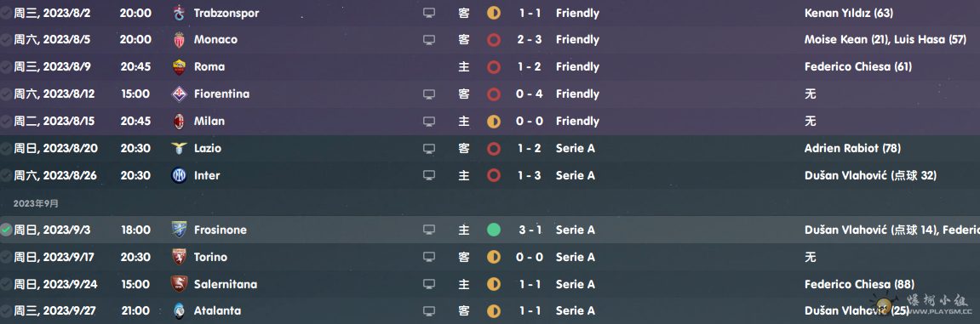Viewport: 980px width, 324px height.
Task: Toggle the checkmark for 2023/9/3 Frosinone match
Action: [x=6, y=230]
